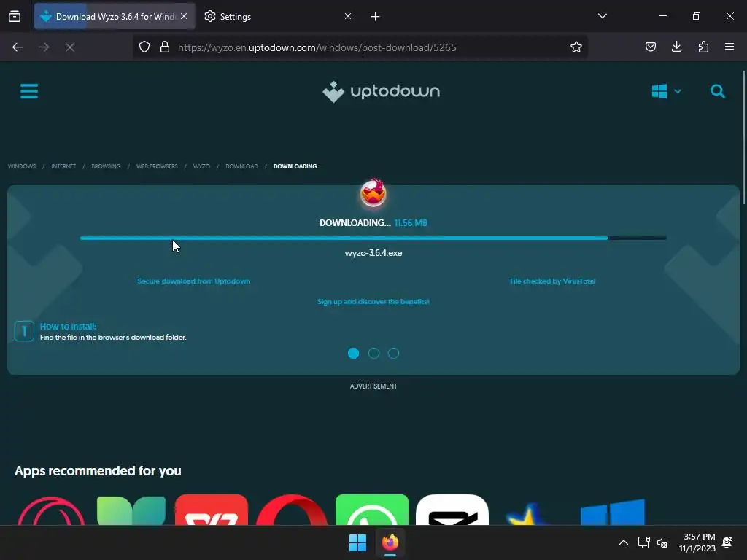Go to the WINDOWS breadcrumb
The image size is (747, 560).
point(22,166)
